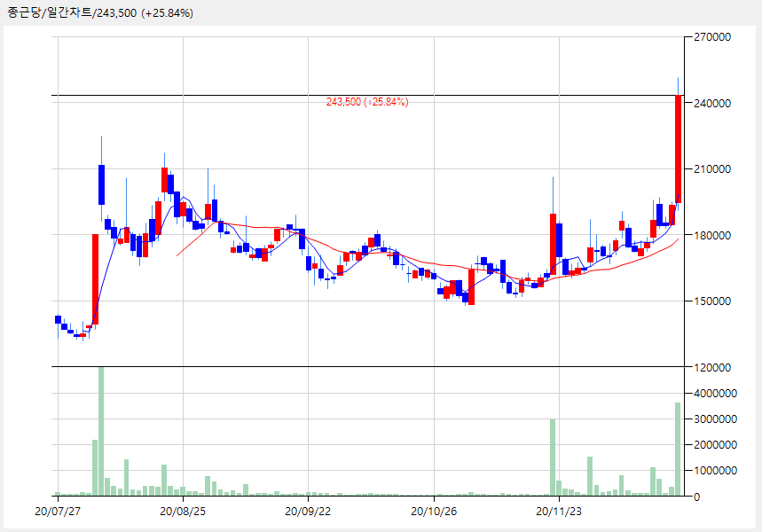Click the tallest volume bar in early August
Viewport: 762px width, 532px height.
click(101, 432)
